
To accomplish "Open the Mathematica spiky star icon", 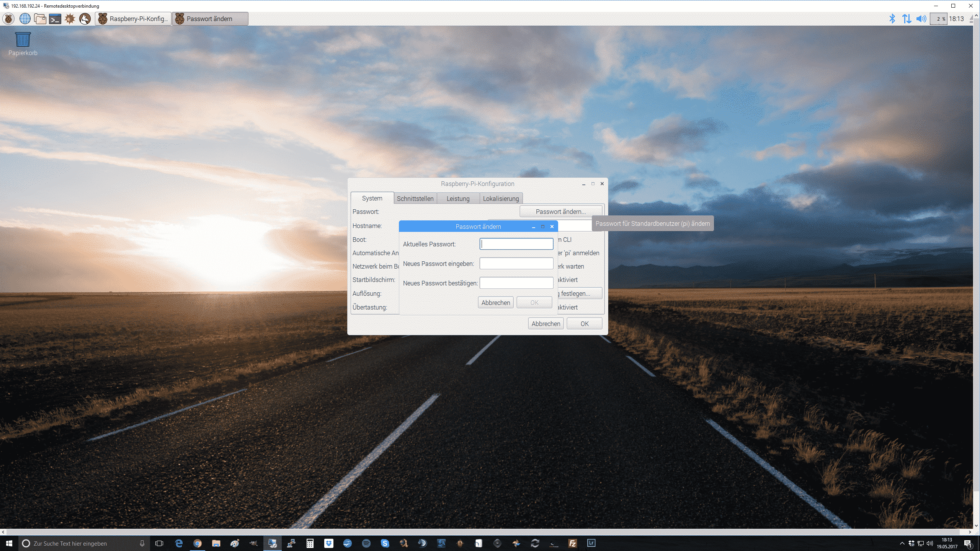I will coord(70,19).
